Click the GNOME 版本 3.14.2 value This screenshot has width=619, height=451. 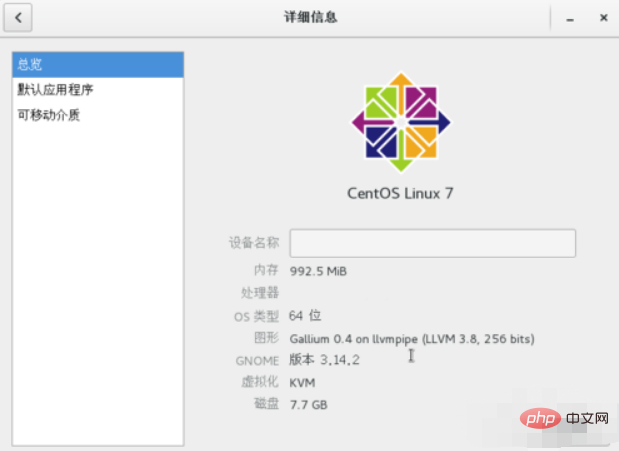pyautogui.click(x=324, y=360)
